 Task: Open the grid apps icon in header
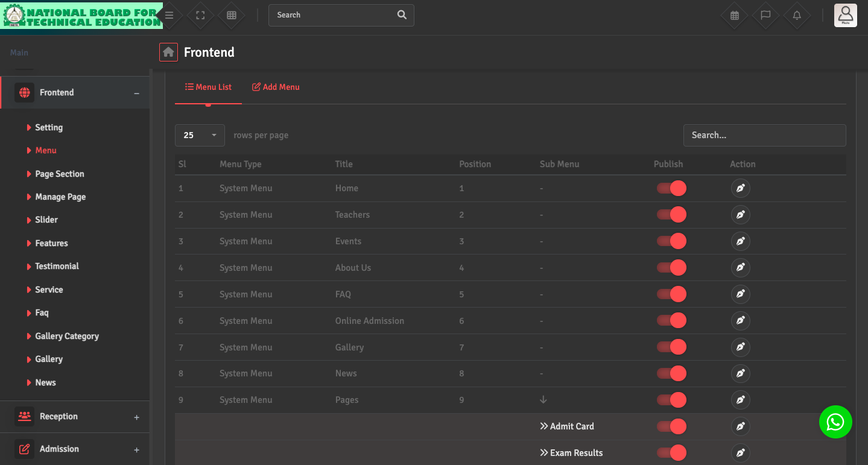[x=232, y=16]
